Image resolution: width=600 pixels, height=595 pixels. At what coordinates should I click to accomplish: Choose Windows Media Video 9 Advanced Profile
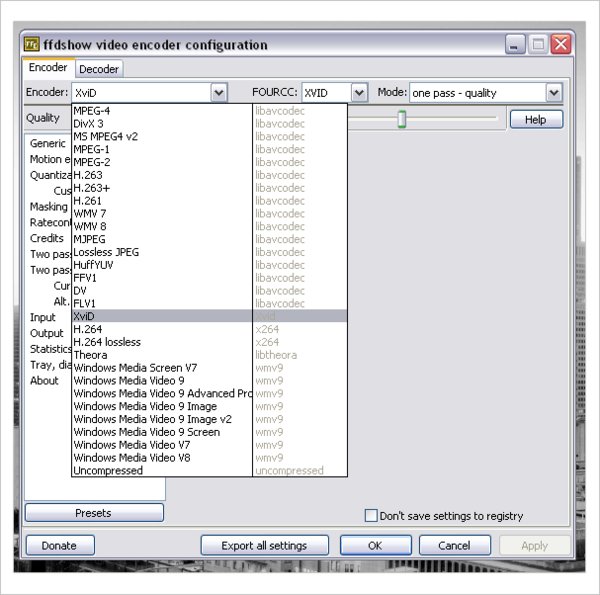pyautogui.click(x=209, y=393)
